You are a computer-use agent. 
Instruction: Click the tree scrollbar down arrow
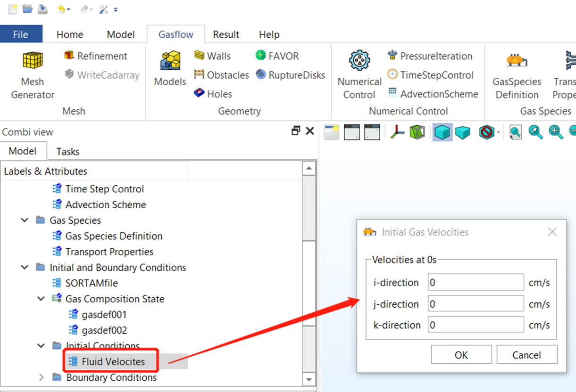pos(309,379)
